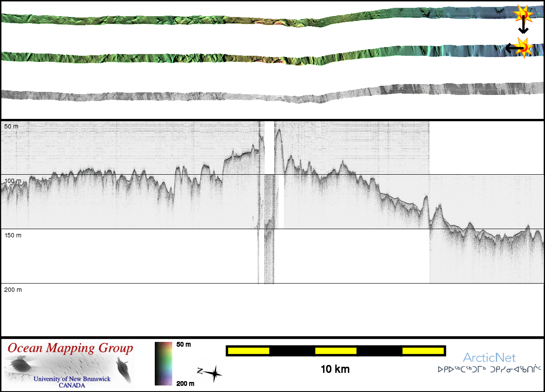545x392 pixels.
Task: Select the depth color legend bar
Action: 163,363
